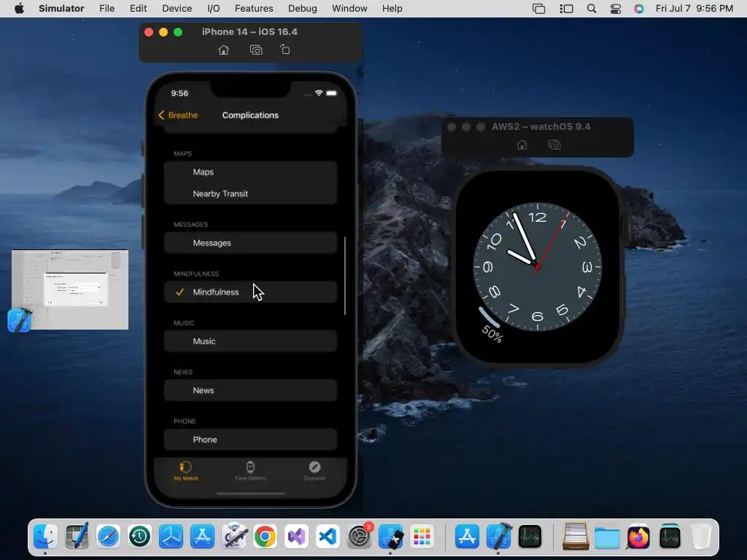Click the screen mirroring icon in the menu bar
This screenshot has height=560, width=747.
539,9
